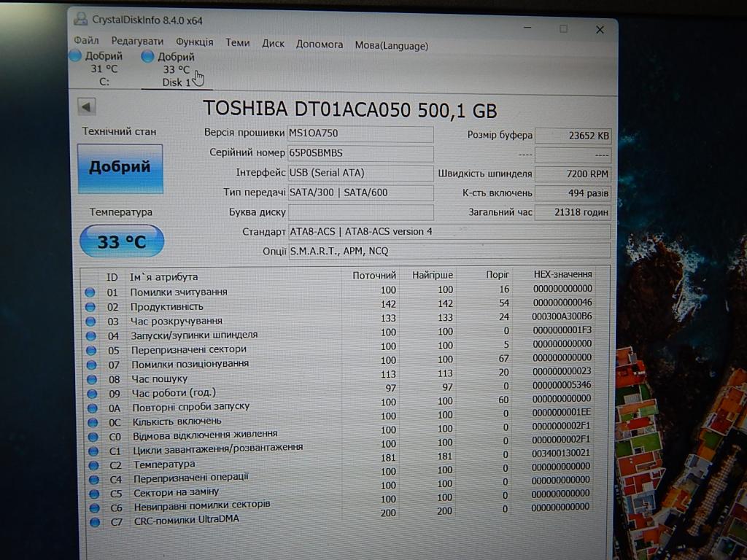Click the Серійний номер field

[360, 153]
